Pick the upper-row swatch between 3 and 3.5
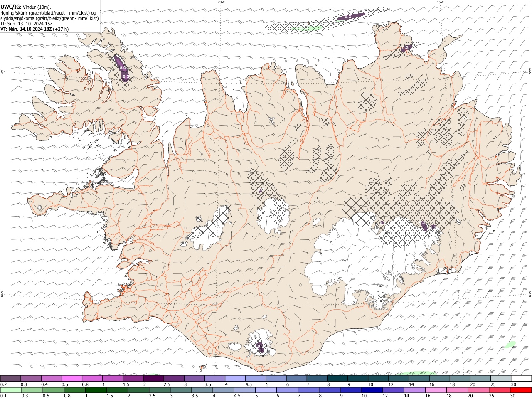This screenshot has width=532, height=399. tap(194, 378)
